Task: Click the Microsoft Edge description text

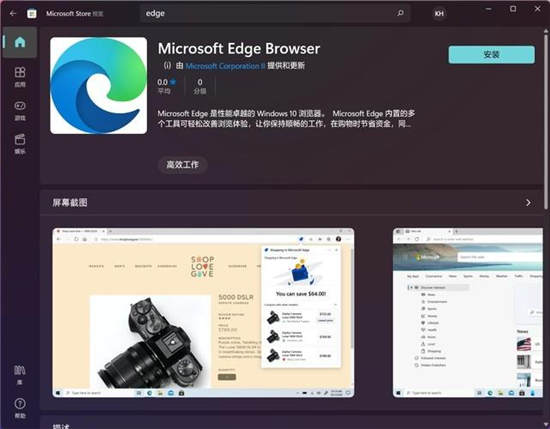Action: [286, 119]
